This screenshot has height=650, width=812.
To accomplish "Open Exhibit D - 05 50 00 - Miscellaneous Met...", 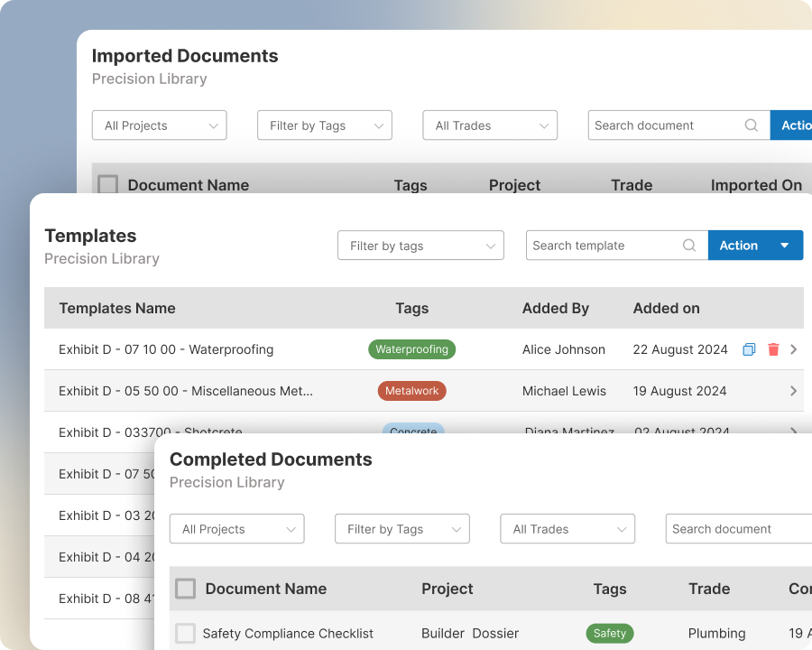I will (185, 391).
